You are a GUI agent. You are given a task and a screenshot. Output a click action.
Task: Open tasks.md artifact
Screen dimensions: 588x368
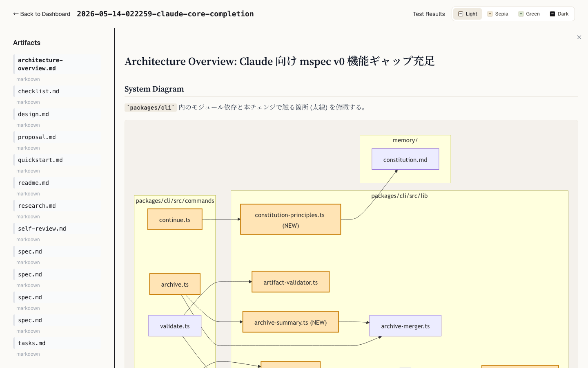57,343
